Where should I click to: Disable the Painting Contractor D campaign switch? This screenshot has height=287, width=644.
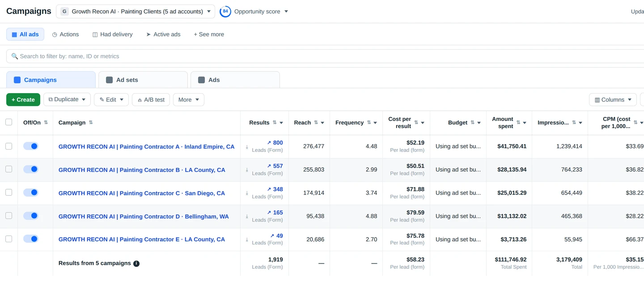31,216
